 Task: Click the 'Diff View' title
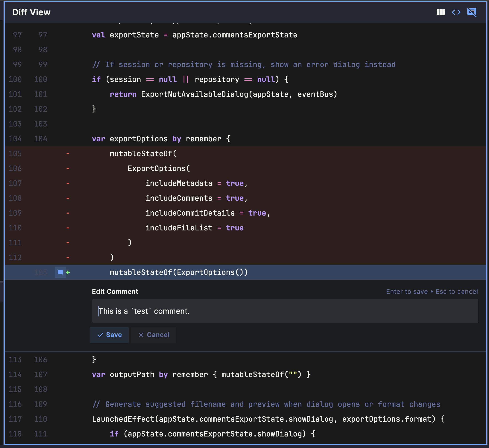[31, 12]
